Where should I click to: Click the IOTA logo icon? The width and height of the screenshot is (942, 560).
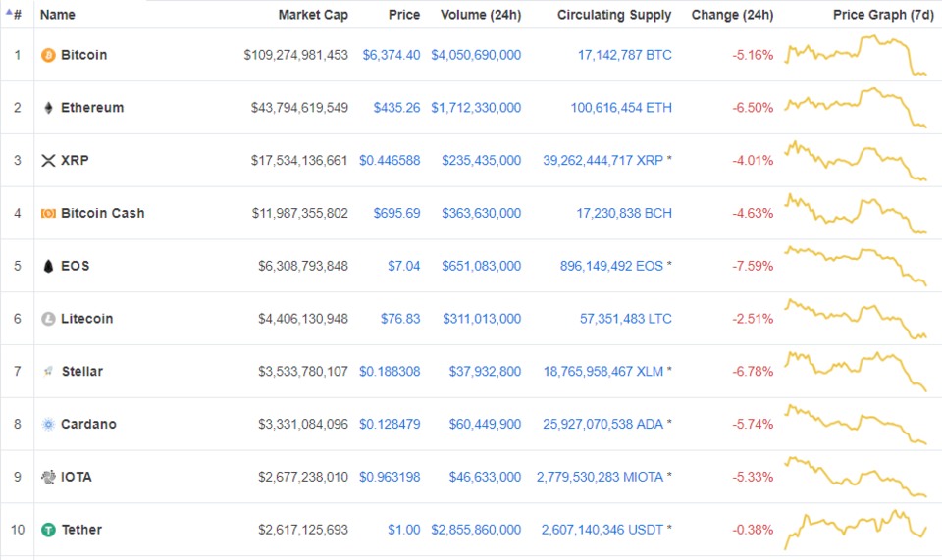point(48,478)
